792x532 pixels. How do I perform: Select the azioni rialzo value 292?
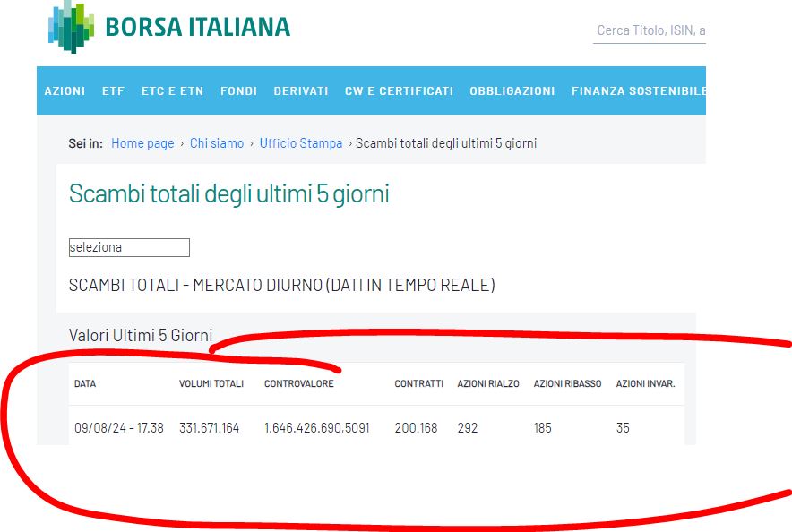(467, 428)
